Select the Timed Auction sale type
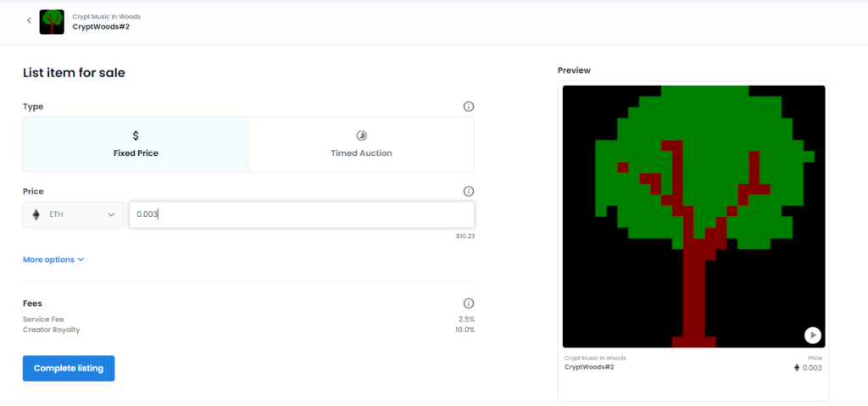The image size is (868, 406). (361, 144)
